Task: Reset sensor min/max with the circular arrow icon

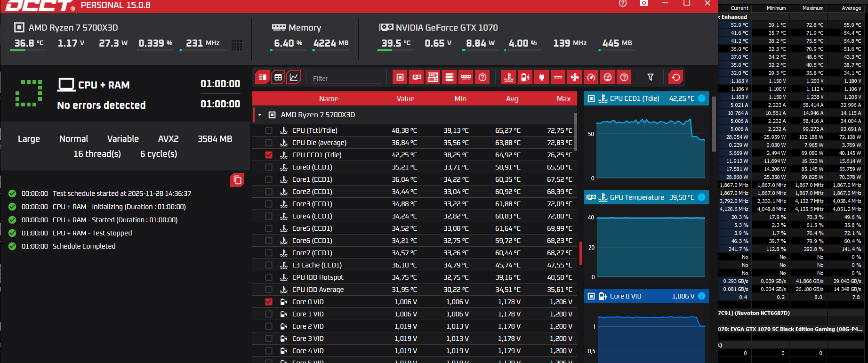Action: click(x=676, y=77)
